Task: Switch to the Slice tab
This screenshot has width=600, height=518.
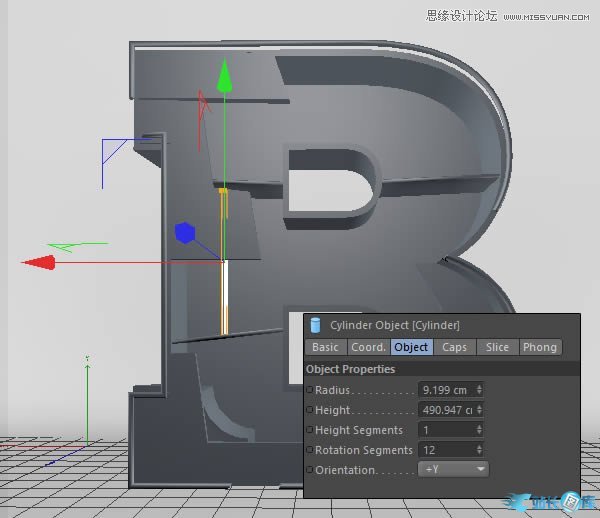Action: (497, 347)
